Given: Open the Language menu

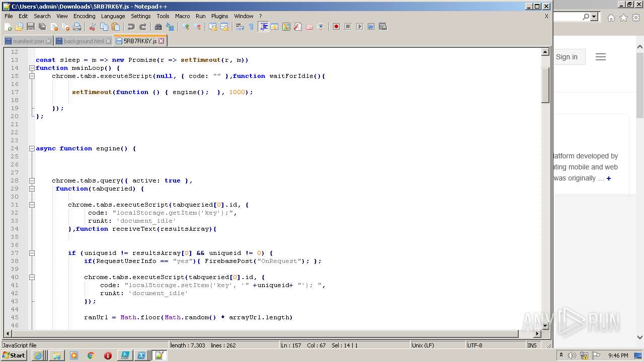Looking at the screenshot, I should click(x=113, y=16).
